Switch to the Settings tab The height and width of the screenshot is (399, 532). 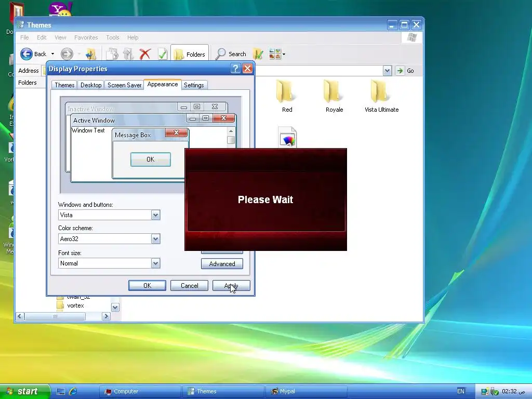click(x=194, y=85)
